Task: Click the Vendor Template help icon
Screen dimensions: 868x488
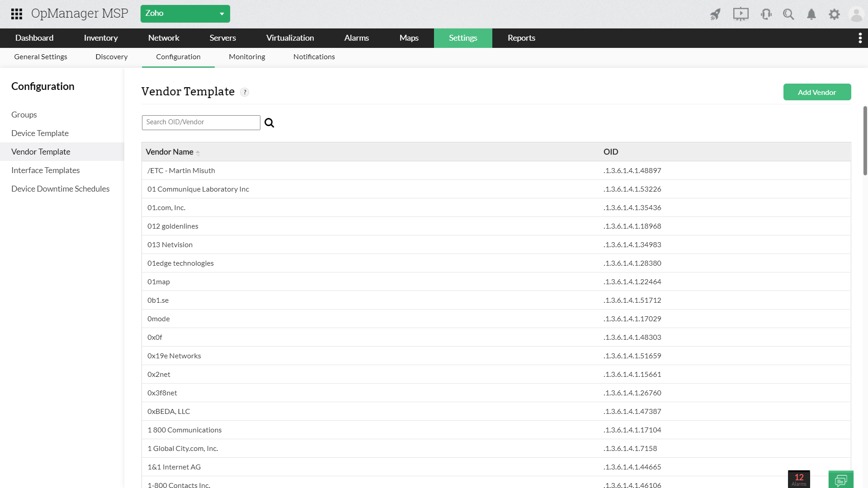Action: pos(245,92)
